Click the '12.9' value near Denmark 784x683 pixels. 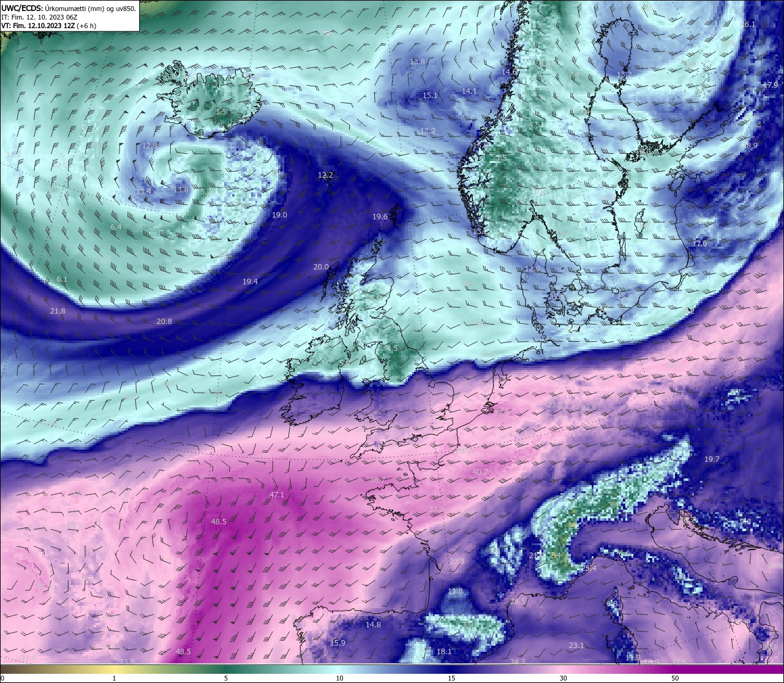pos(533,270)
